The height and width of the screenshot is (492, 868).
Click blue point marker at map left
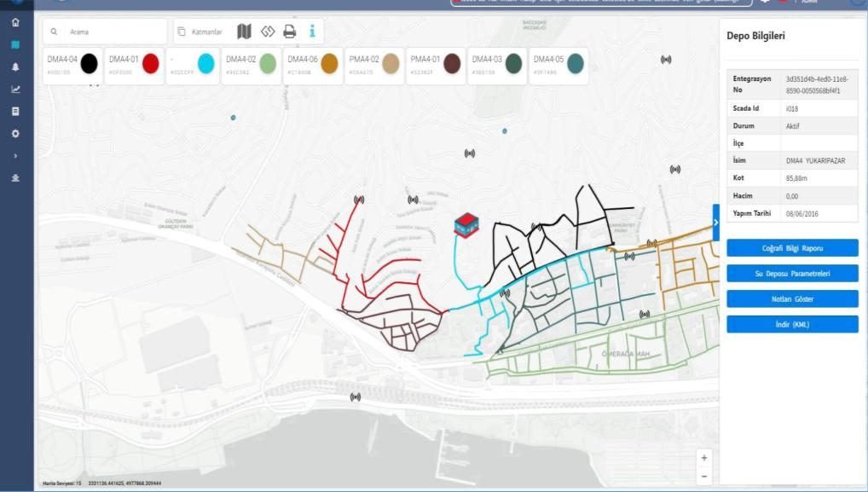tap(233, 118)
